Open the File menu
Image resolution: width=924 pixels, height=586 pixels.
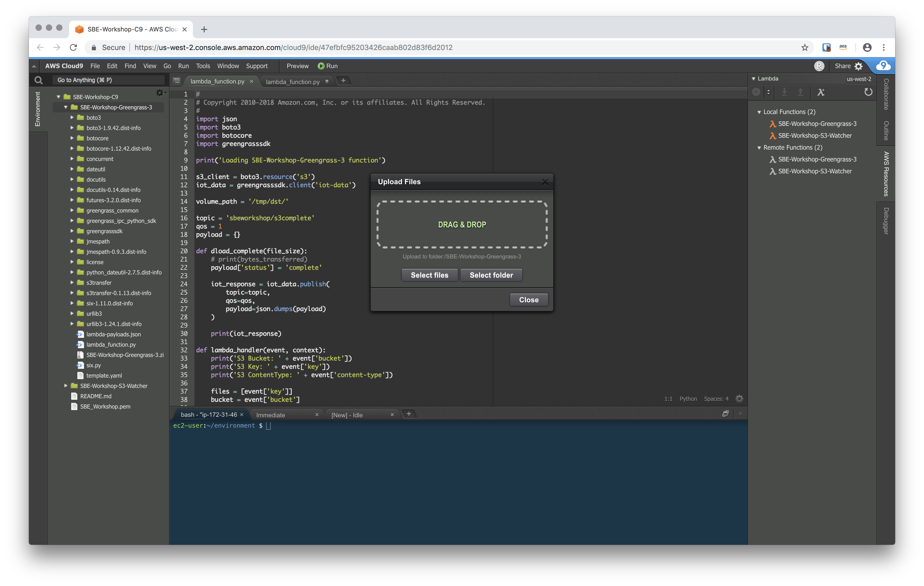coord(95,66)
